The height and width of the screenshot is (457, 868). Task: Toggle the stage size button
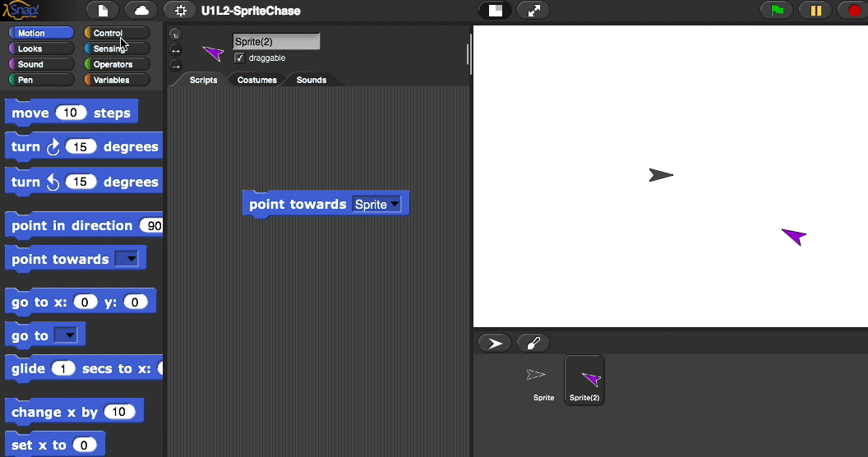click(496, 11)
